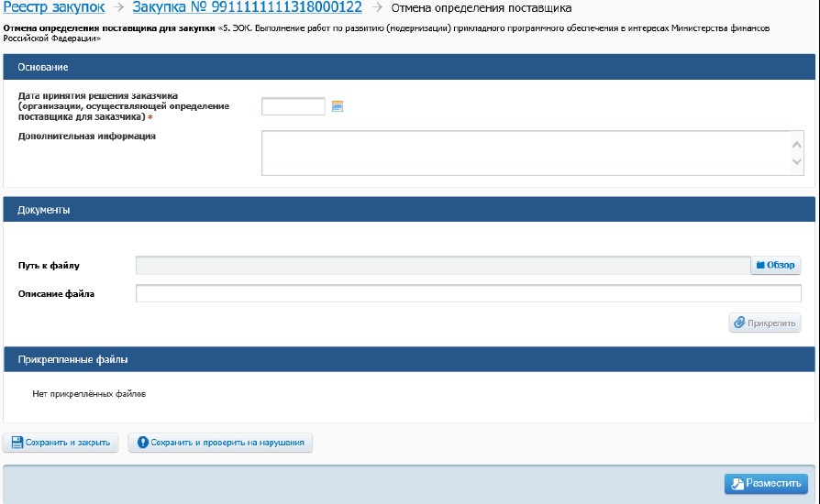Screen dimensions: 820x504
Task: Focus the Описание файла input field
Action: [x=468, y=294]
